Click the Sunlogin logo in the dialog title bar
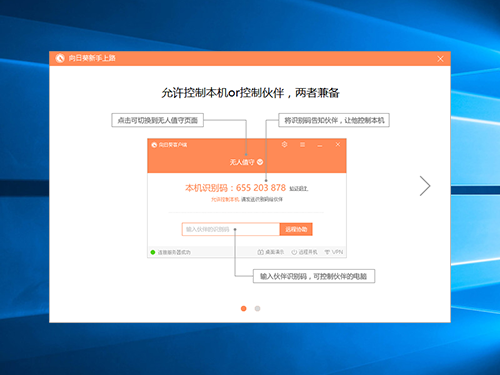 click(60, 58)
